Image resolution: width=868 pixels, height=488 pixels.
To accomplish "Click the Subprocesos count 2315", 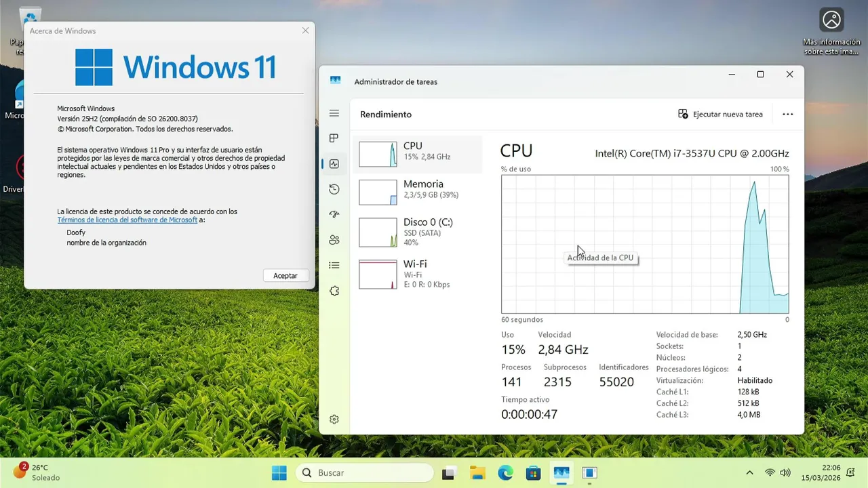I will [x=557, y=382].
